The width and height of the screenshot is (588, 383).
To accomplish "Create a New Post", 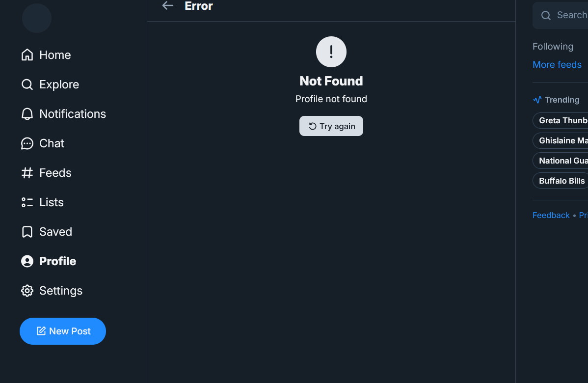I will click(x=63, y=331).
